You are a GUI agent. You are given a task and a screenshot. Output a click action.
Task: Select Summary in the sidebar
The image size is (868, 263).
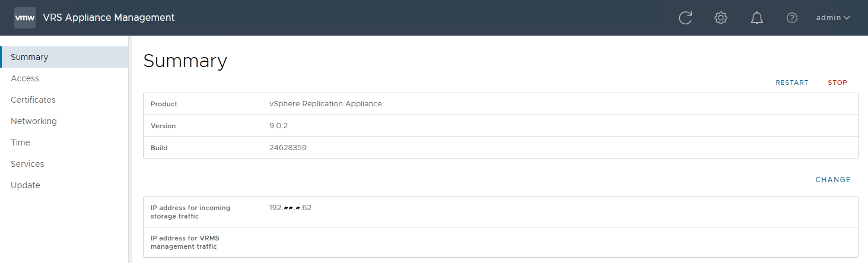tap(30, 57)
